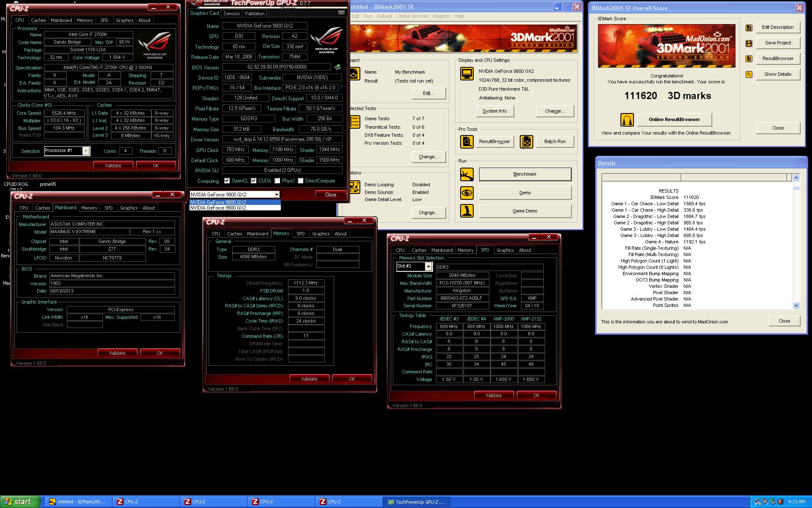Switch to Caches tab in CPU-Z CPU window
Screen dimensions: 812x508
click(38, 20)
